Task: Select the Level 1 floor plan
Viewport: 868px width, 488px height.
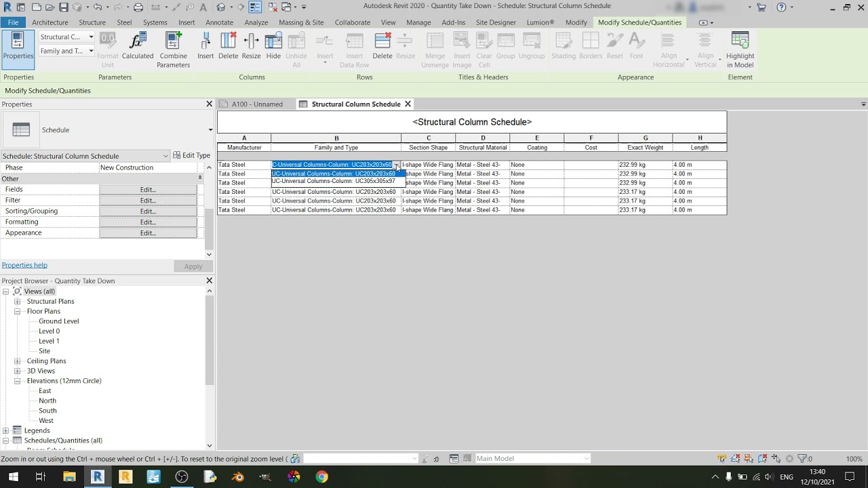Action: (49, 342)
